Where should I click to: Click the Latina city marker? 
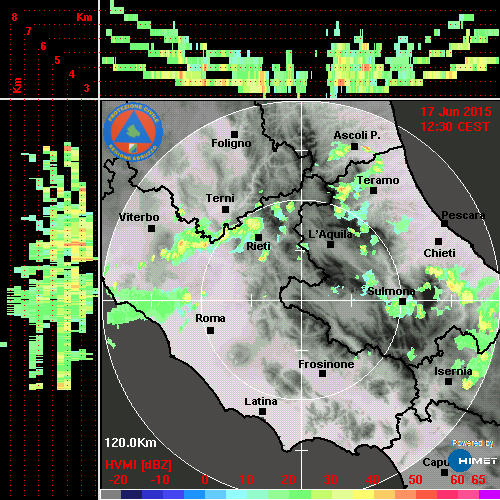click(x=262, y=412)
